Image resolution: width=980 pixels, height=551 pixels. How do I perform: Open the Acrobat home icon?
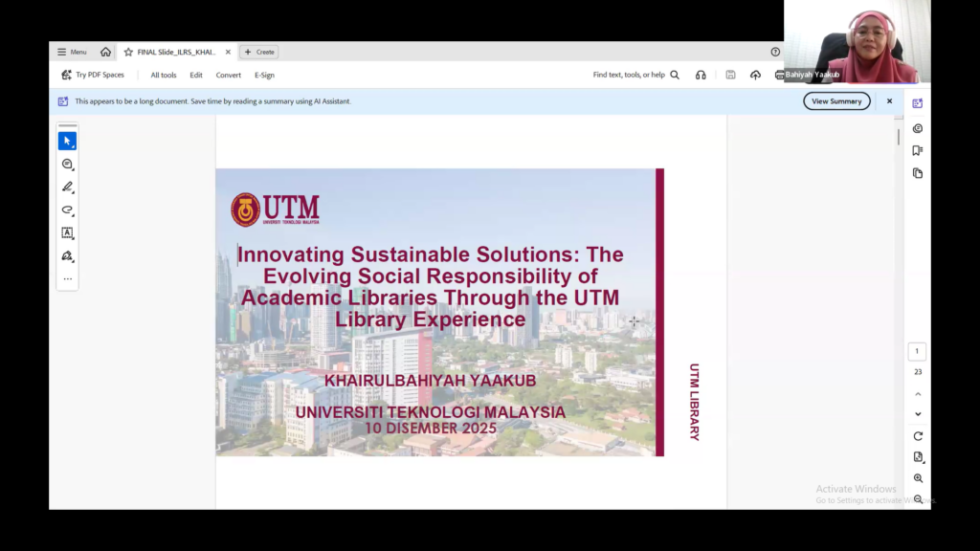pos(105,52)
